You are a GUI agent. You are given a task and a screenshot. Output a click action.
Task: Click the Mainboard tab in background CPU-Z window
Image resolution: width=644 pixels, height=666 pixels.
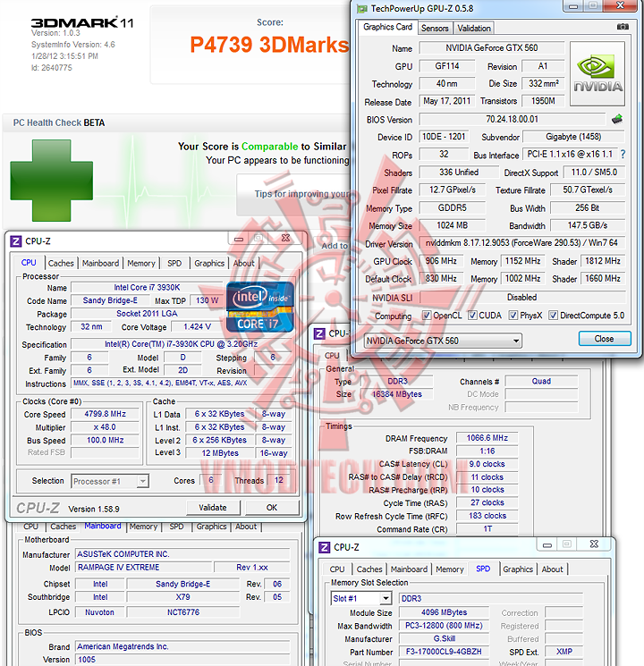click(x=103, y=526)
